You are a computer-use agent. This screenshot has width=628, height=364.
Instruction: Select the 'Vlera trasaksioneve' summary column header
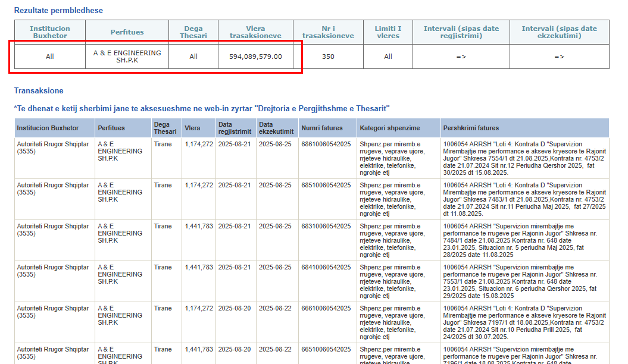255,32
